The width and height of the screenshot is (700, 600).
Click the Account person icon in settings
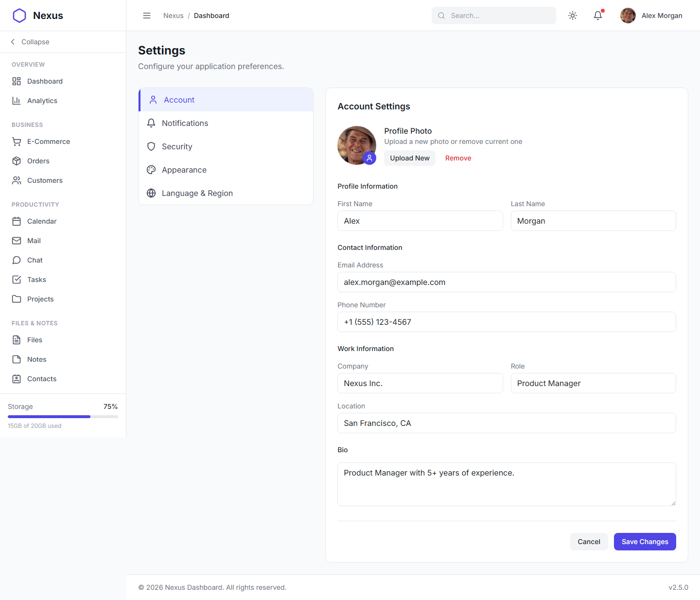[153, 100]
